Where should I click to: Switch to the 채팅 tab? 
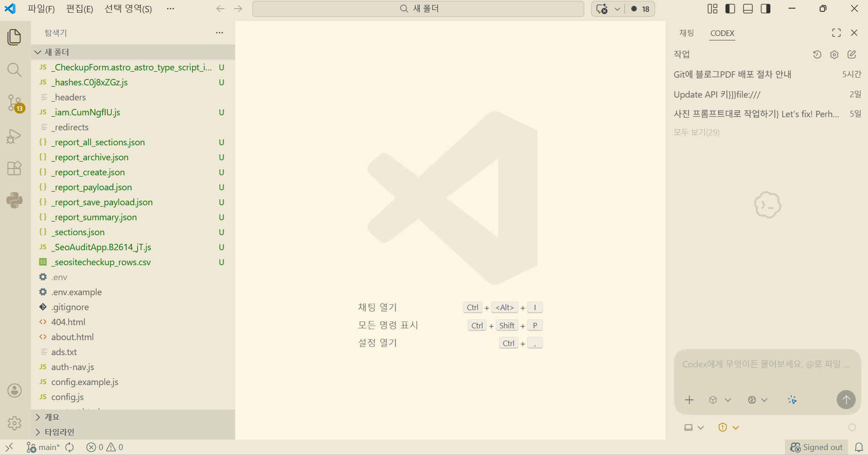(x=687, y=33)
